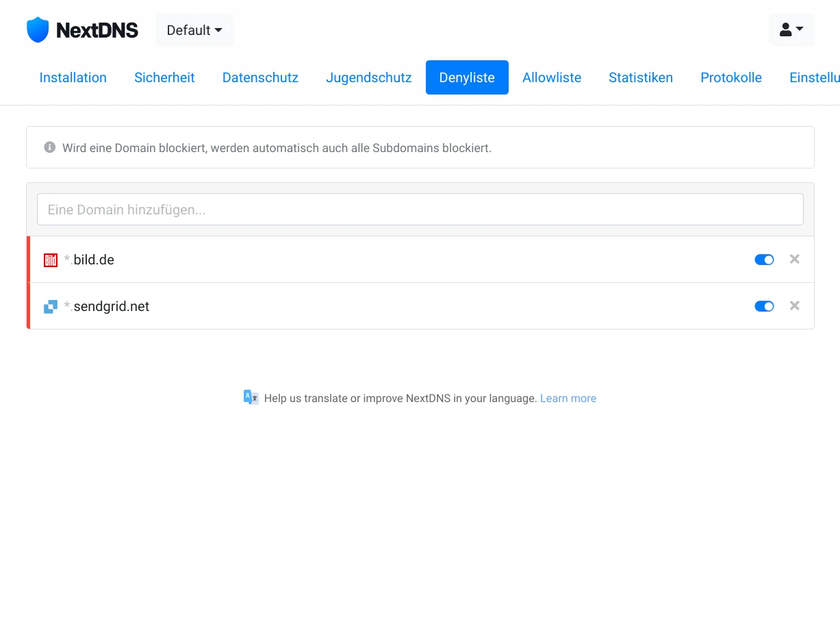The width and height of the screenshot is (840, 624).
Task: Remove bild.de from the denylist
Action: 795,259
